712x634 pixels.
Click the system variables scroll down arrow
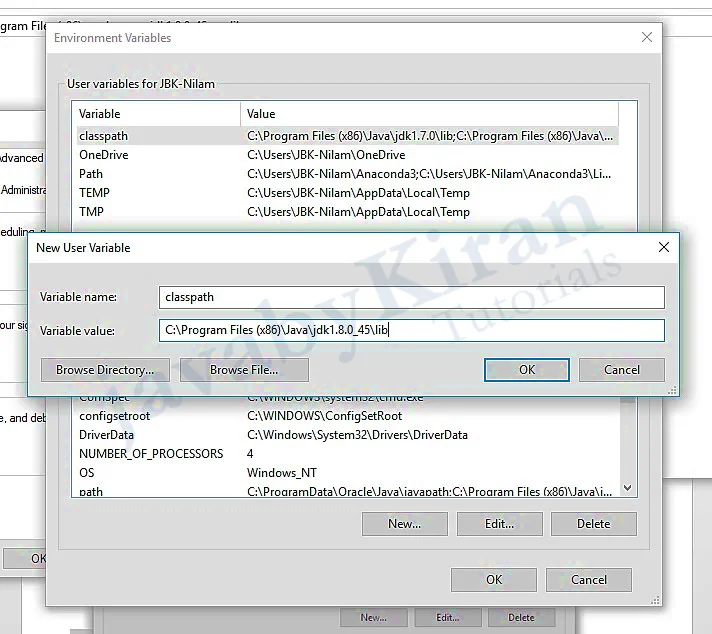(628, 488)
